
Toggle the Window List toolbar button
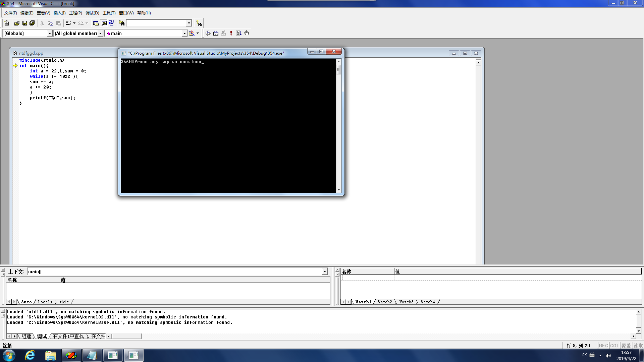coord(111,23)
